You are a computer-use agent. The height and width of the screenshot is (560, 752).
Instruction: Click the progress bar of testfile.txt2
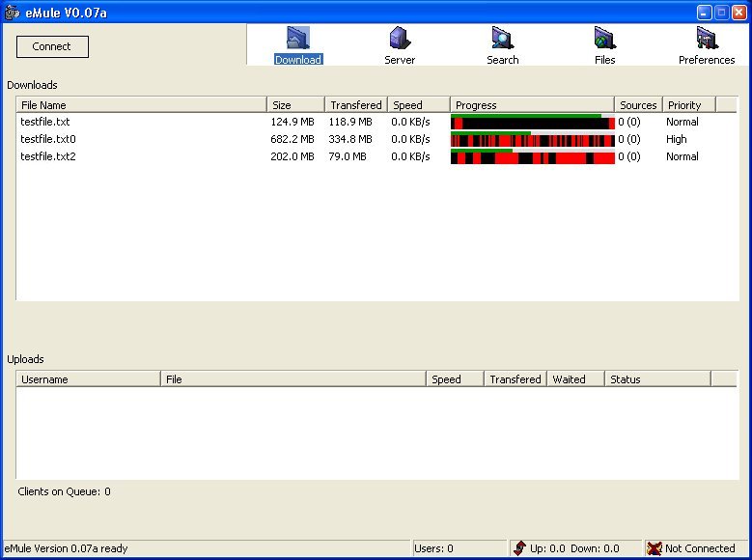click(532, 156)
